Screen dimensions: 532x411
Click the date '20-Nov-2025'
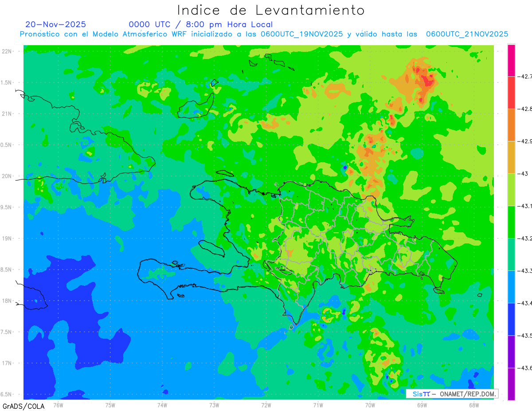(x=56, y=24)
